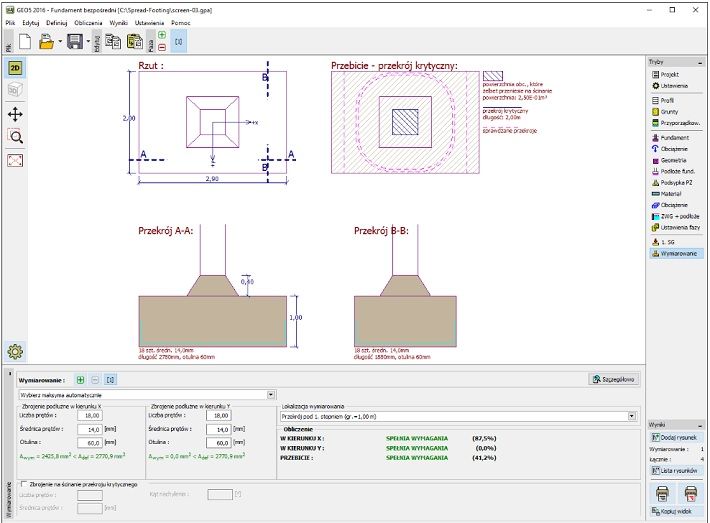Click the Szczegółowo button
Image resolution: width=710 pixels, height=523 pixels.
(614, 379)
